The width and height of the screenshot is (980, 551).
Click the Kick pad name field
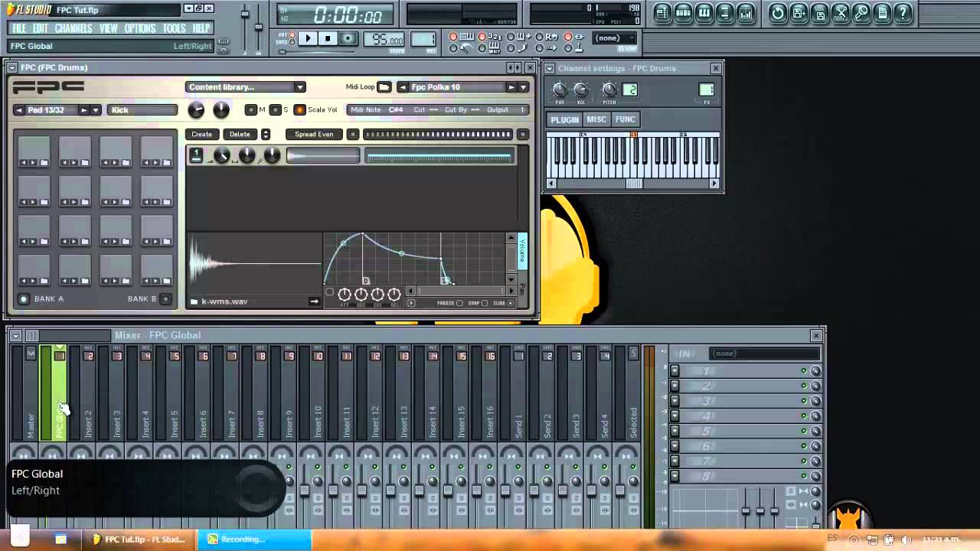(142, 110)
